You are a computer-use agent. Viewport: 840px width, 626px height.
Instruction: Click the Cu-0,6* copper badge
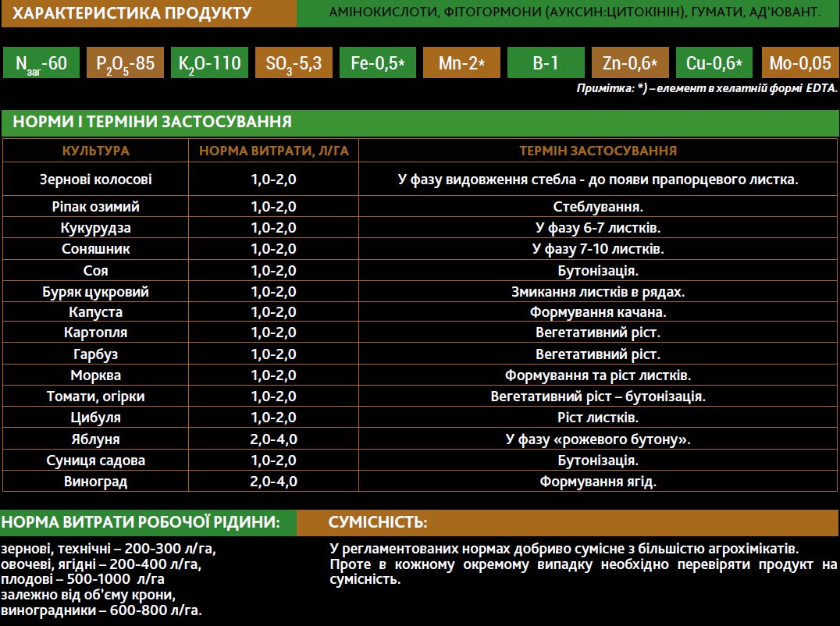pos(714,62)
